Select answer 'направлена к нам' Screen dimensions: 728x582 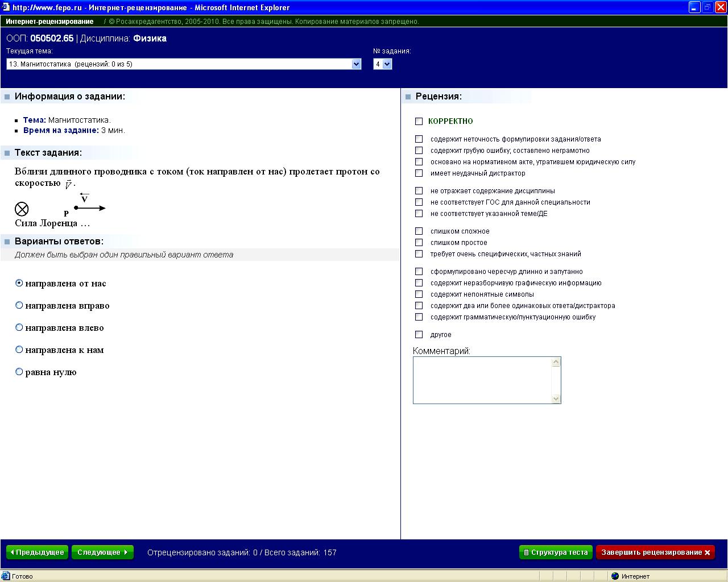pos(19,350)
